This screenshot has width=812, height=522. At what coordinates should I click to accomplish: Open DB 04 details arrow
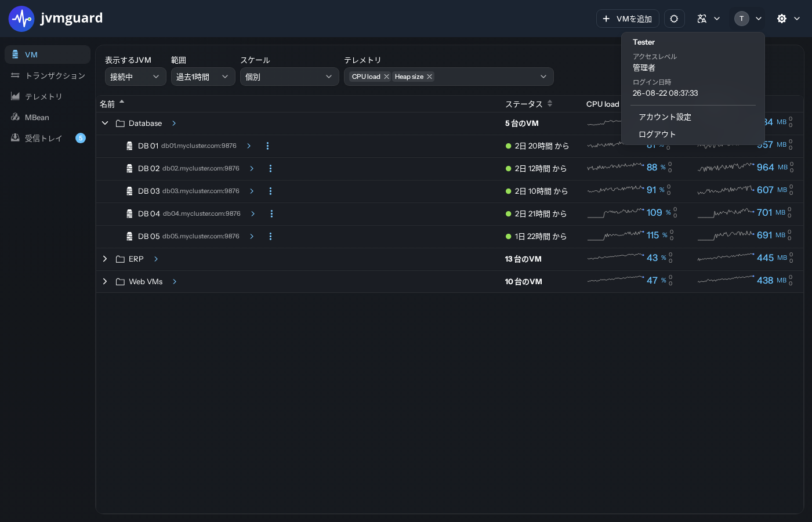tap(253, 214)
